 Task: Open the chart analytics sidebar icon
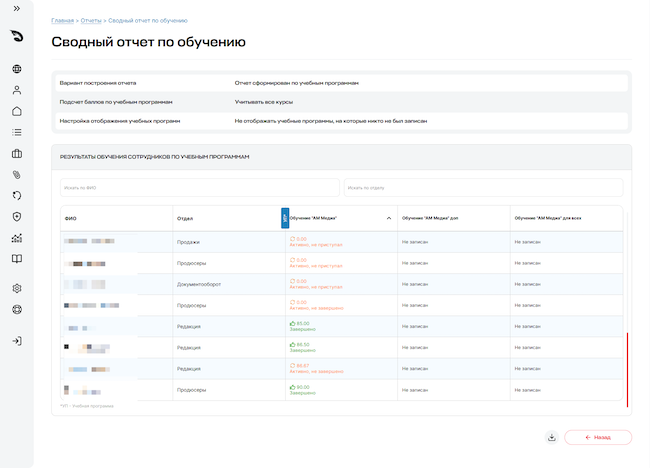[17, 238]
